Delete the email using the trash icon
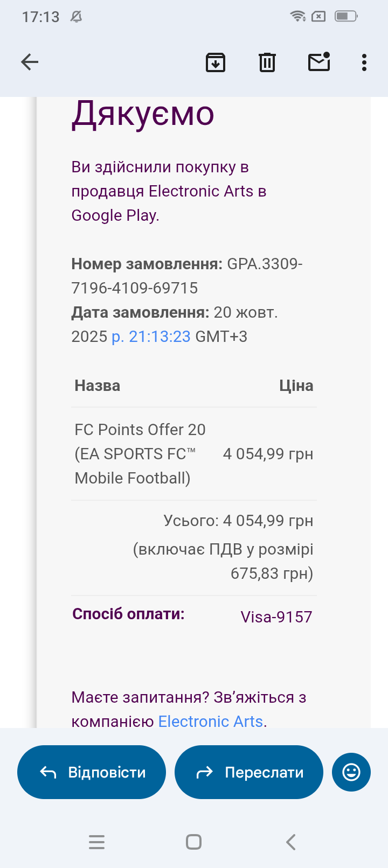388x868 pixels. pyautogui.click(x=267, y=62)
